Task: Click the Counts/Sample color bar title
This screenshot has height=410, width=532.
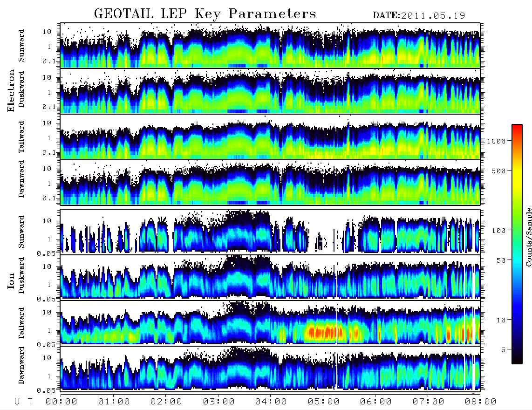Action: pyautogui.click(x=528, y=237)
